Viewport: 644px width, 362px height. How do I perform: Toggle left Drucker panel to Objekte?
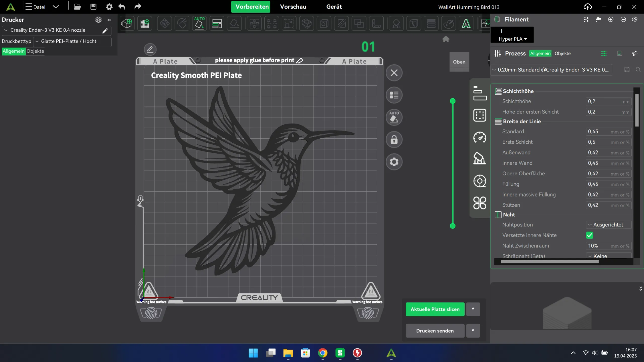point(35,51)
